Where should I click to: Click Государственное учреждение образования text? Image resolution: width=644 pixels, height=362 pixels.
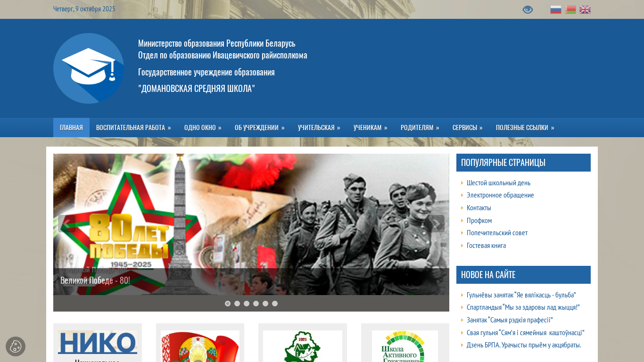click(x=206, y=72)
